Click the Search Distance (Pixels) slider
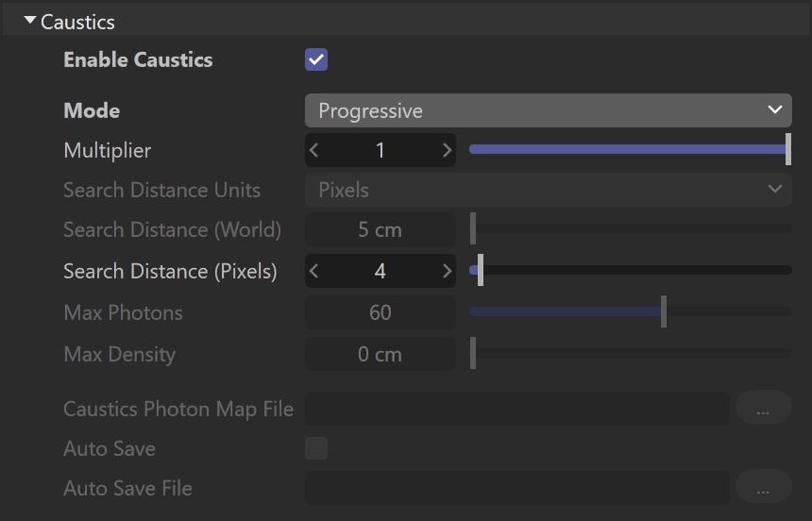The height and width of the screenshot is (521, 812). pyautogui.click(x=630, y=270)
